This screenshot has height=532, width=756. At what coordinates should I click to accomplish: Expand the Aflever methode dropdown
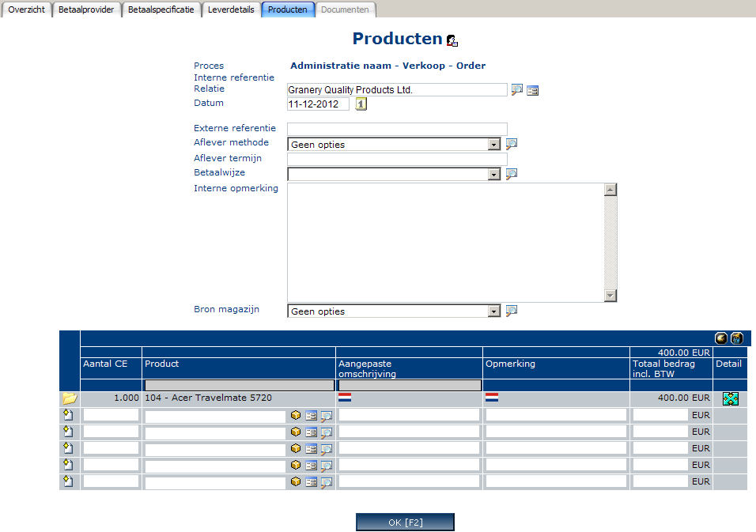(x=494, y=145)
